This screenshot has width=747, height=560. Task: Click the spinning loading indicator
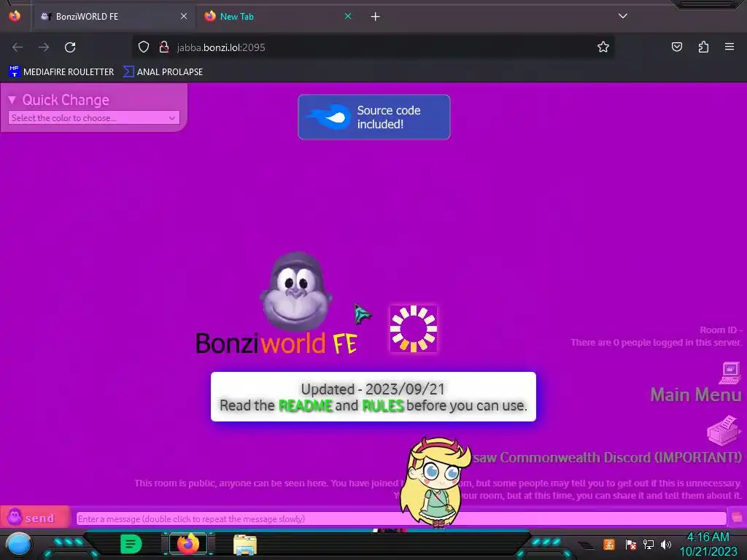click(414, 329)
